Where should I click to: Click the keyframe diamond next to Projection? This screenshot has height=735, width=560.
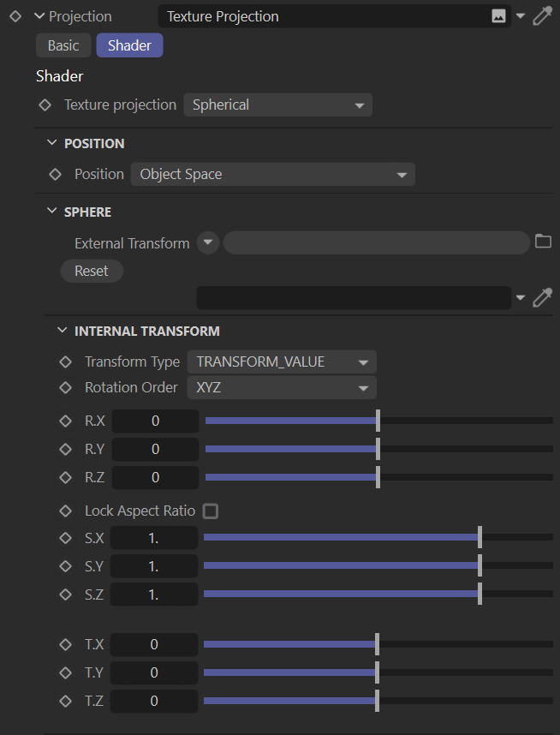(15, 16)
